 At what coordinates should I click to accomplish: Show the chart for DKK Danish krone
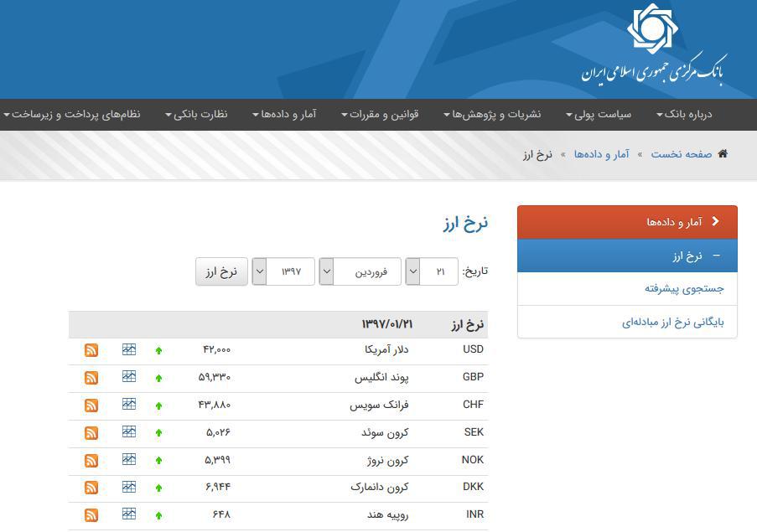coord(128,487)
